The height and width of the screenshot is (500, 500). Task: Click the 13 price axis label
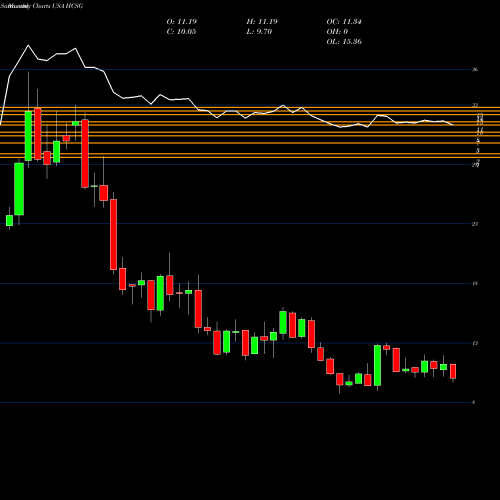click(475, 343)
